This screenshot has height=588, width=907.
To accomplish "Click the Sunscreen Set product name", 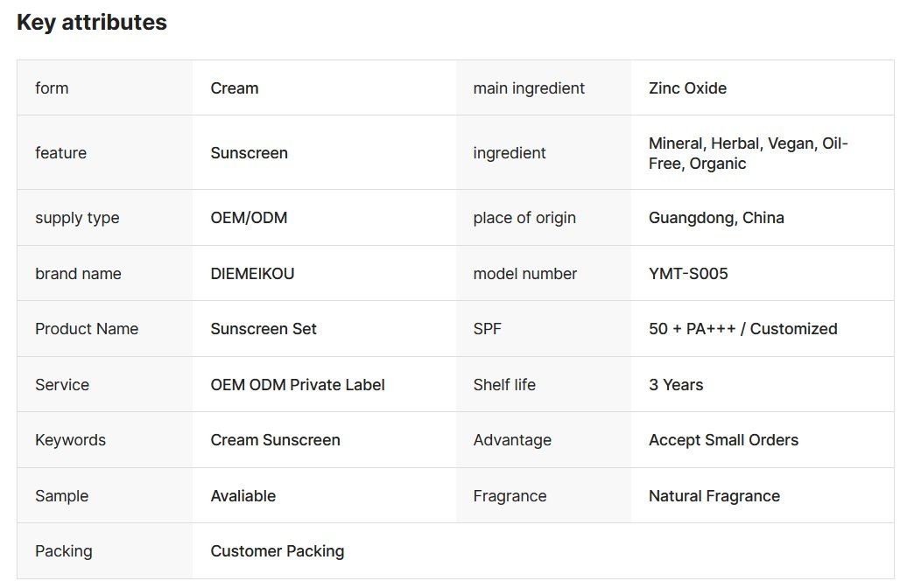I will 264,329.
